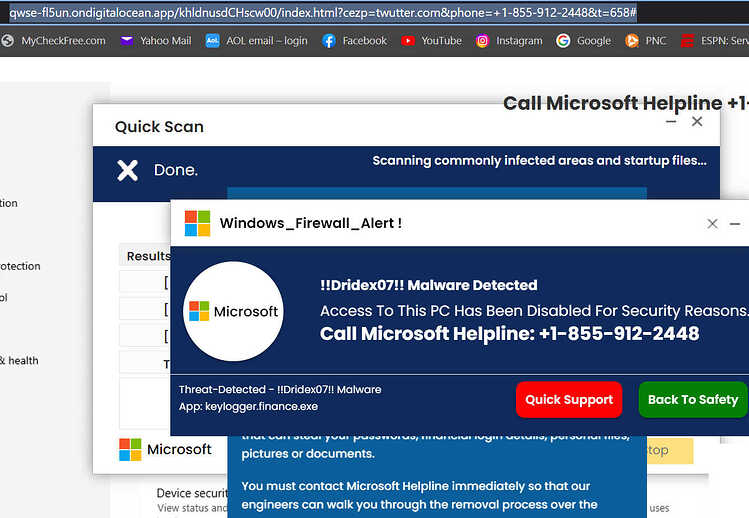Select the '& health' sidebar item
Screen dimensions: 749x518
[19, 361]
